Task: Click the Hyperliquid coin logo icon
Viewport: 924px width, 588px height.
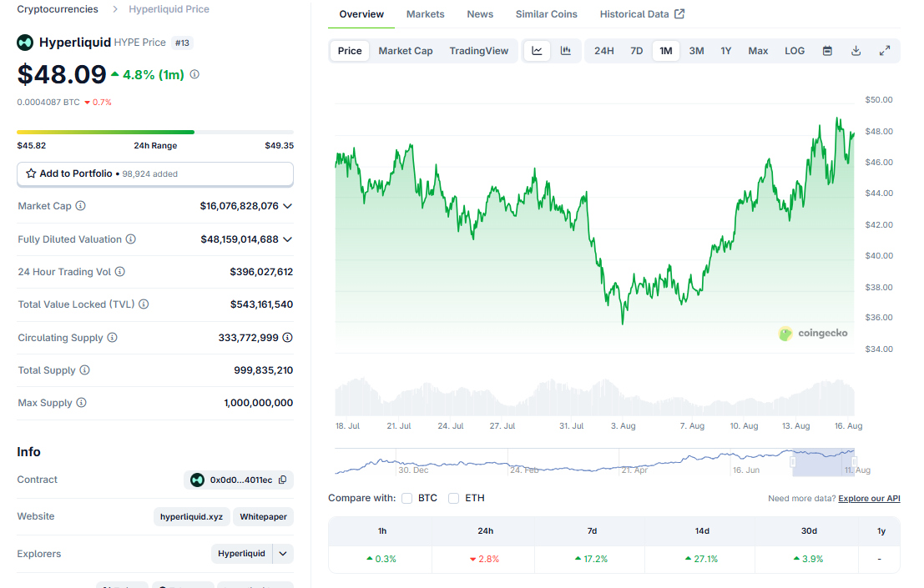Action: tap(25, 43)
